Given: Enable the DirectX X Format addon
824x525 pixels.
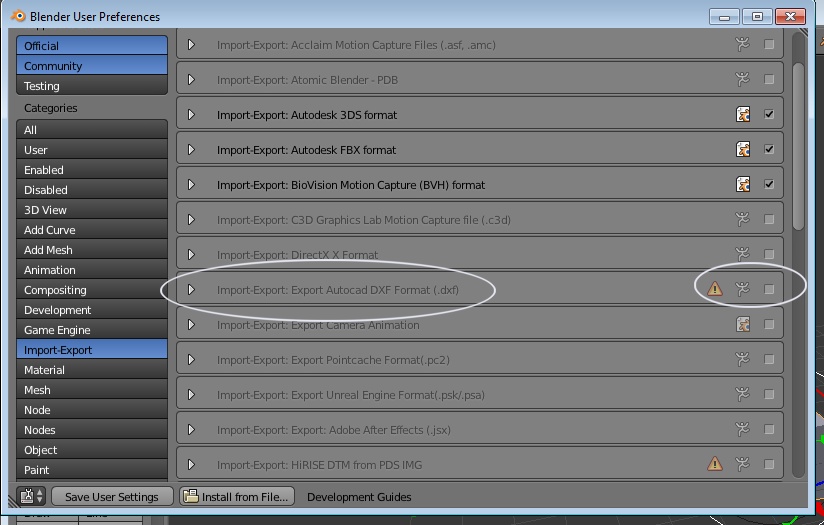Looking at the screenshot, I should pos(769,254).
